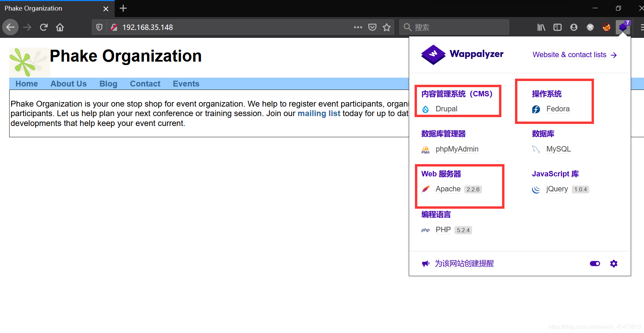Click the globe extension icon in toolbar
This screenshot has height=333, width=644.
point(590,27)
